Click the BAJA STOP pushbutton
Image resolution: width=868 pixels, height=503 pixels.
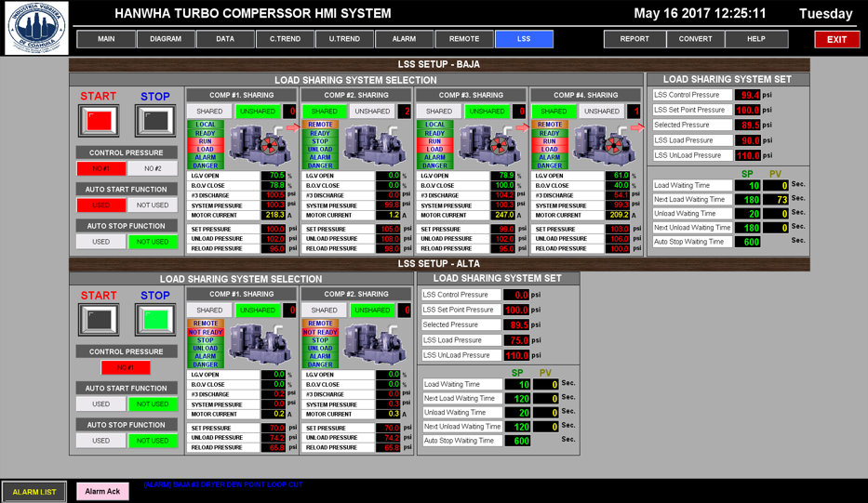pos(155,120)
